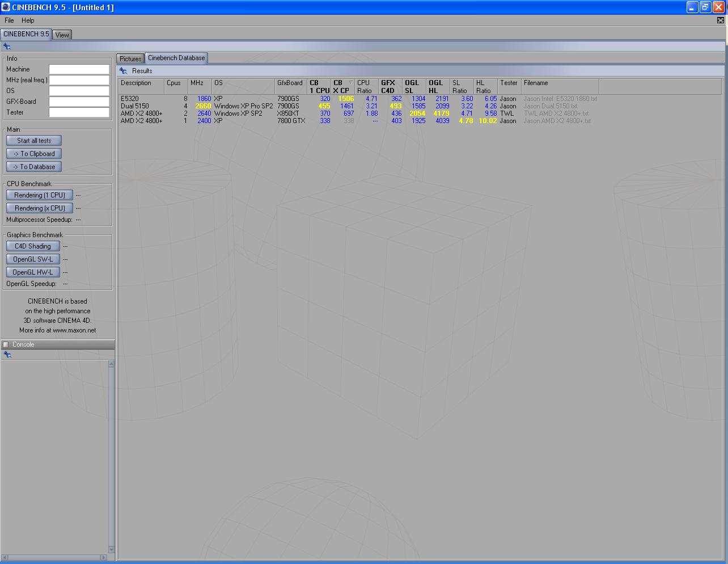This screenshot has width=728, height=564.
Task: Click the Machine input field
Action: 79,69
